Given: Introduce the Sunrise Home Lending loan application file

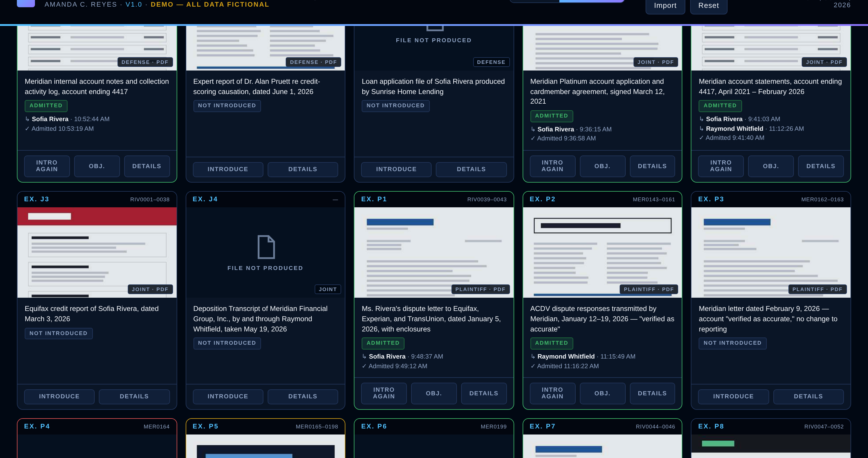Looking at the screenshot, I should click(x=396, y=169).
